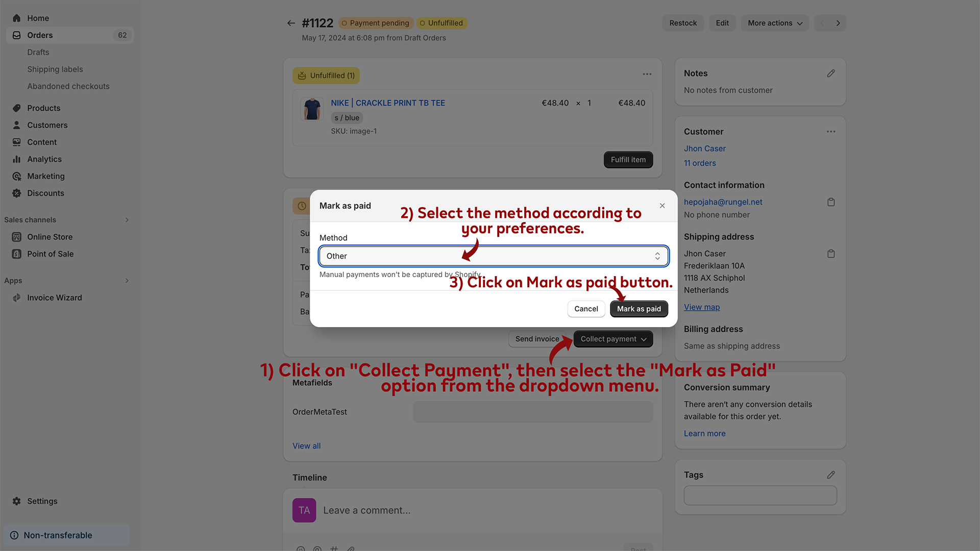The image size is (980, 551).
Task: Go to next order arrow
Action: [838, 23]
